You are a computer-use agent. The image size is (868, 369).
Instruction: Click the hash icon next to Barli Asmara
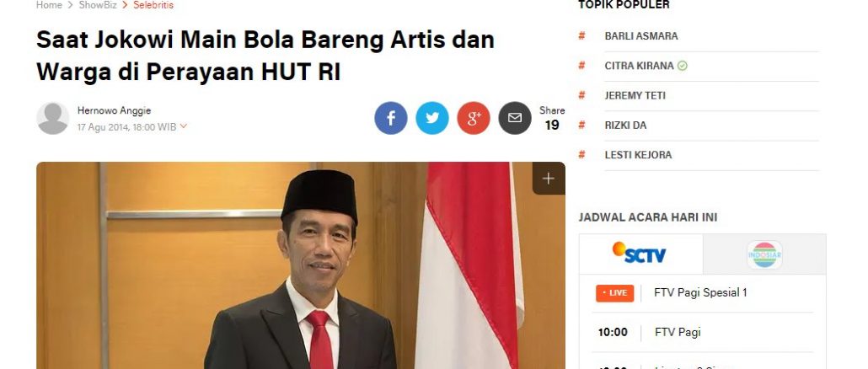pyautogui.click(x=581, y=36)
